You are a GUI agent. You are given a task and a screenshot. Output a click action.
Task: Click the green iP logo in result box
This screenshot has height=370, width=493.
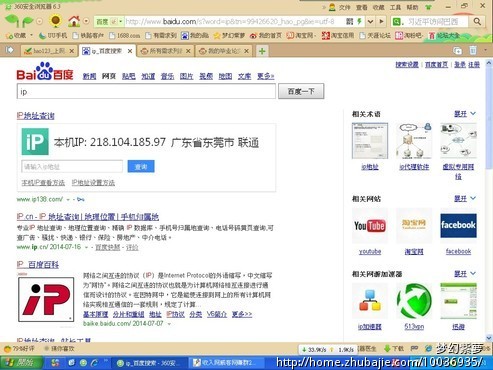pos(35,142)
